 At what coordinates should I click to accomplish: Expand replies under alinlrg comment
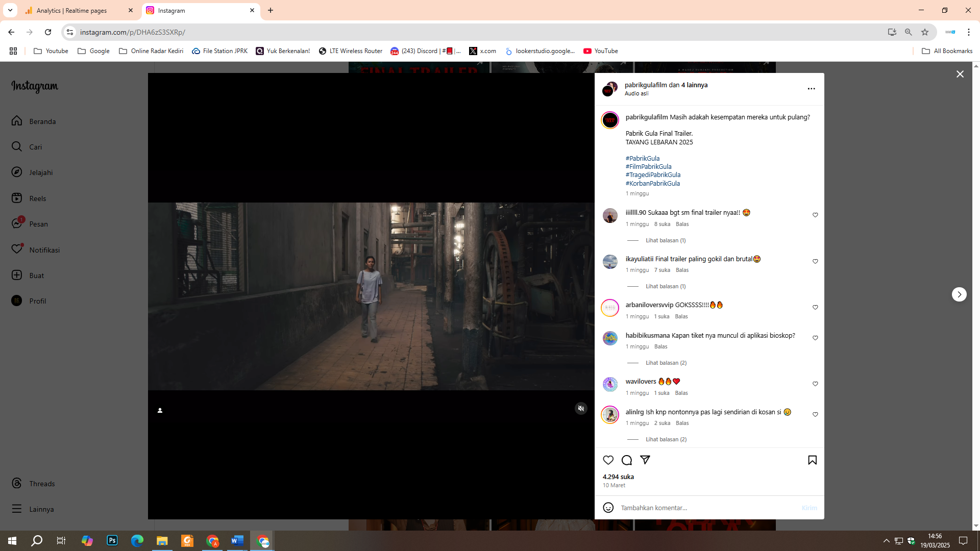[666, 439]
